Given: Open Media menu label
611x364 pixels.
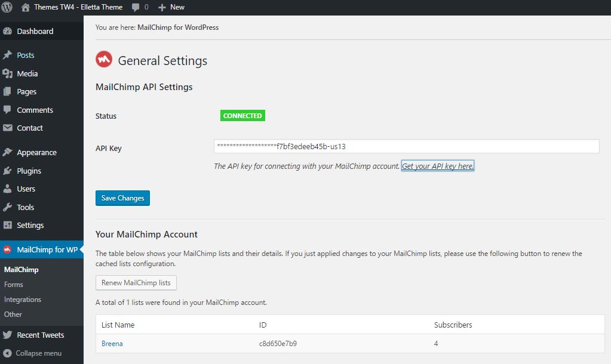Looking at the screenshot, I should pos(27,73).
